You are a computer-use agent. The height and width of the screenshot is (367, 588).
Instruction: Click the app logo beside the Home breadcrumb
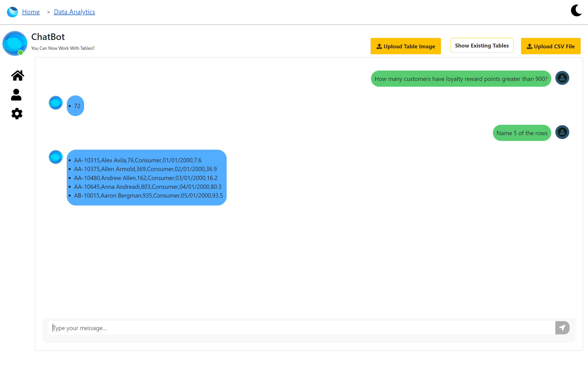(12, 12)
